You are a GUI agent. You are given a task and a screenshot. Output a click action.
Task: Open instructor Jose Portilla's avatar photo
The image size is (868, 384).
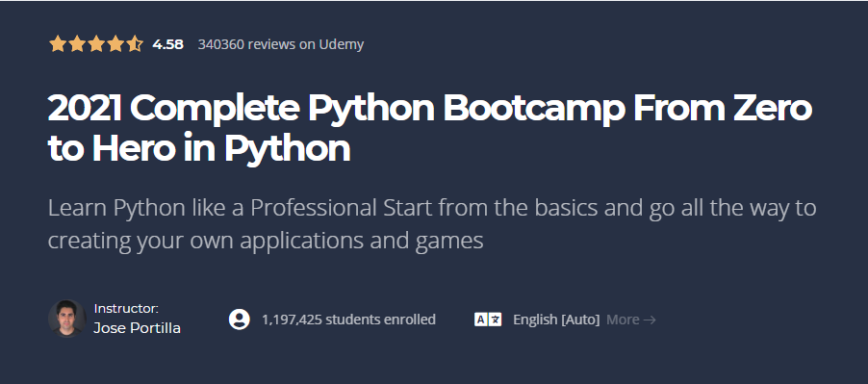click(67, 319)
